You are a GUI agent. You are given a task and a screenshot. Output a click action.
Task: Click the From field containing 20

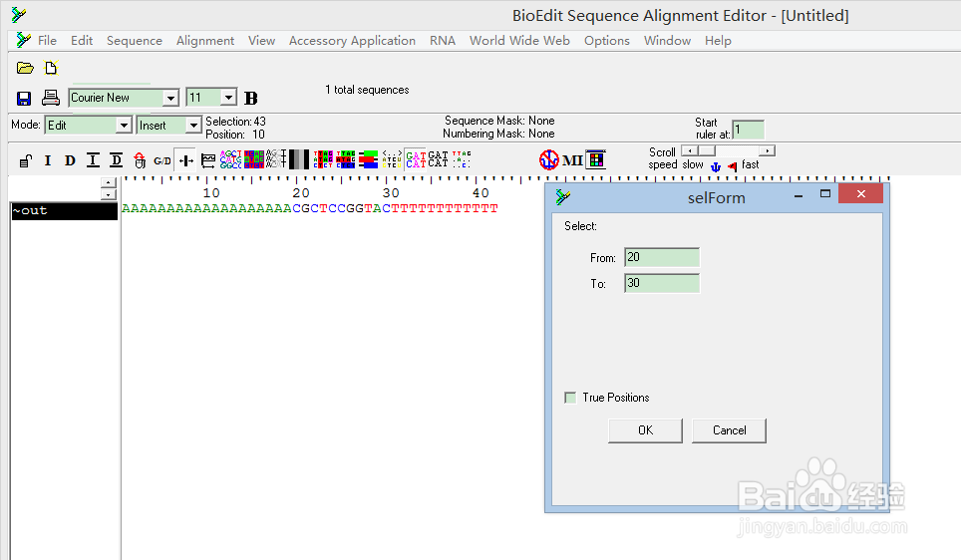tap(662, 257)
